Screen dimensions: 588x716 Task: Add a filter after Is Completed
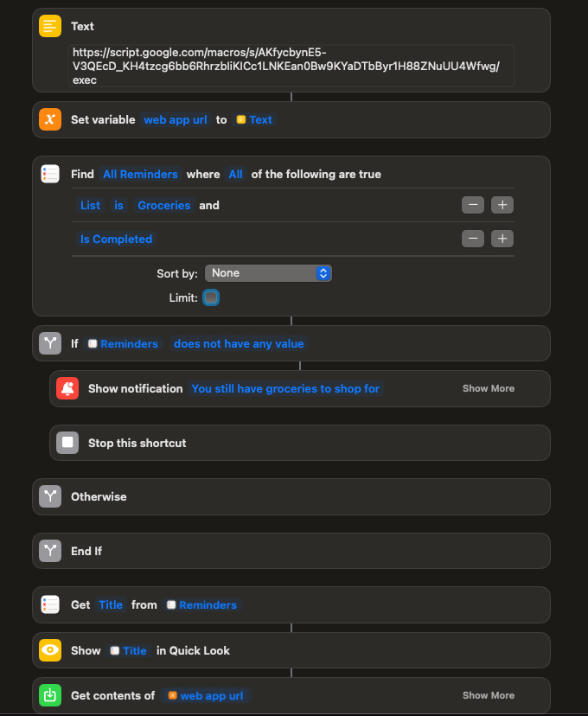[x=502, y=240]
